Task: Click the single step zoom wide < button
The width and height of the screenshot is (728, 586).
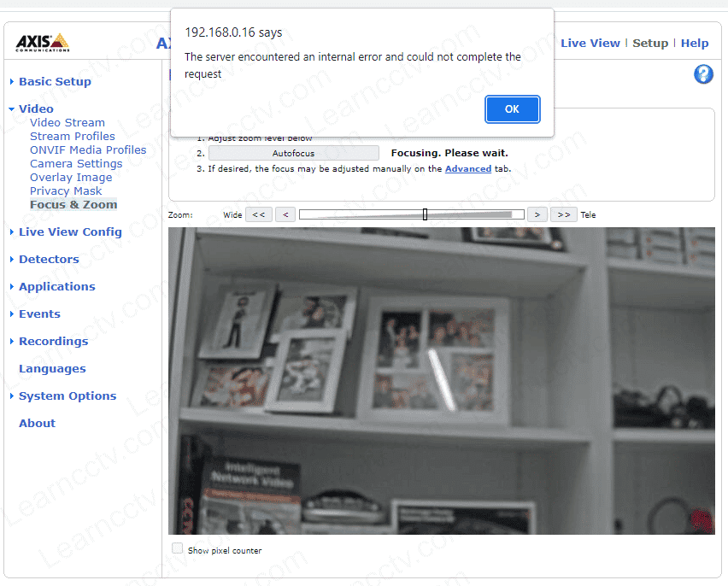Action: pyautogui.click(x=285, y=215)
